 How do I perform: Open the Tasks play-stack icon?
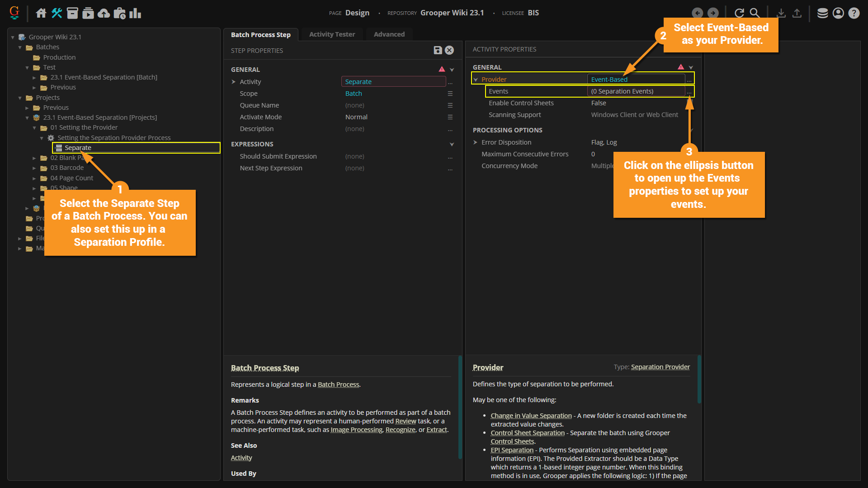click(x=88, y=13)
